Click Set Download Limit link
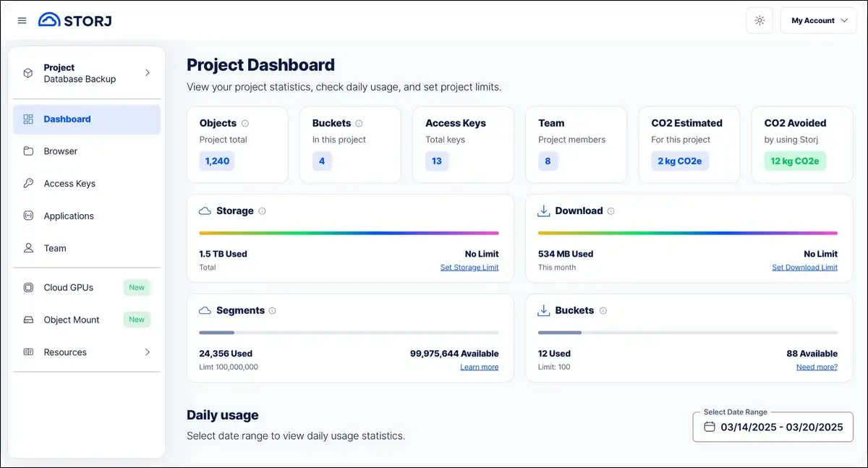 click(804, 268)
